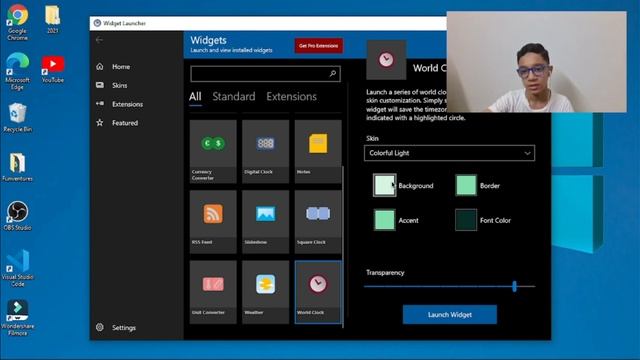Viewport: 640px width, 360px height.
Task: Expand the Skin dropdown Colorful Light
Action: tap(449, 153)
